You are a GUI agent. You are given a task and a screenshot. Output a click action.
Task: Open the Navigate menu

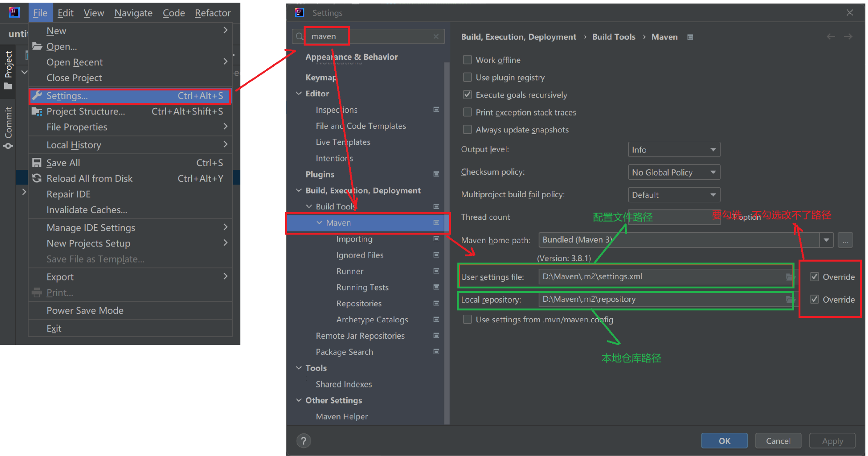pos(133,13)
